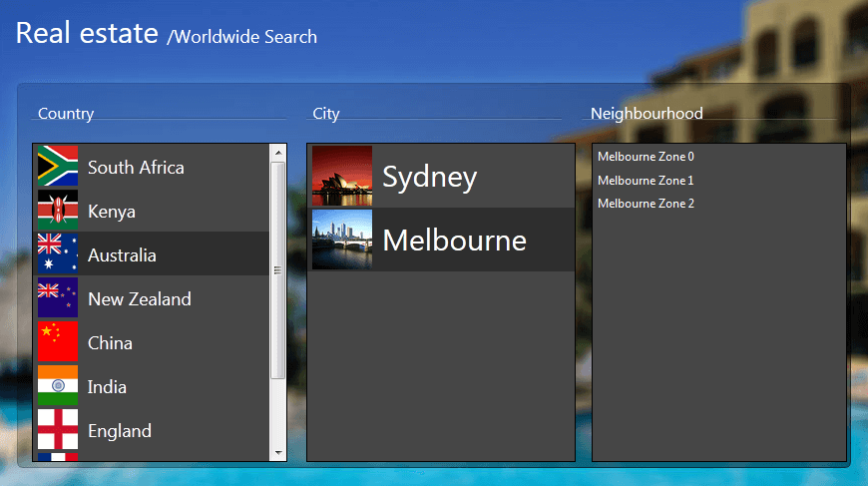Click the New Zealand flag icon
This screenshot has height=486, width=868.
pyautogui.click(x=57, y=298)
